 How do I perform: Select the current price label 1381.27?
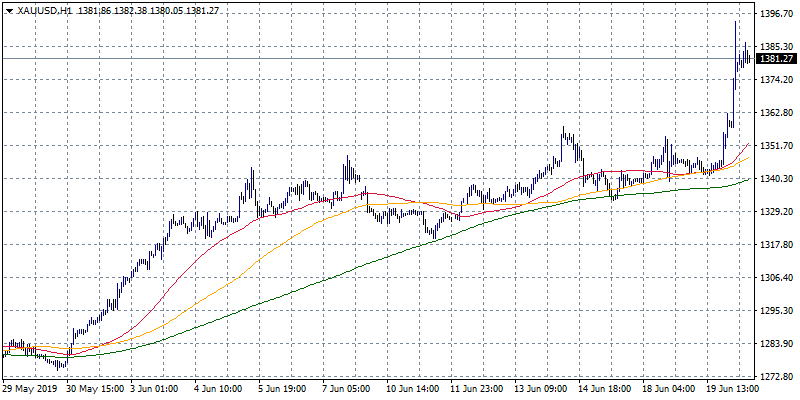[777, 59]
